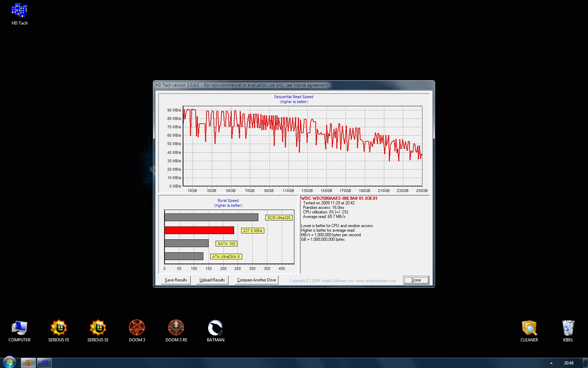Select the SERIOUS FE game shortcut
Screen dimensions: 588x368
[x=59, y=331]
